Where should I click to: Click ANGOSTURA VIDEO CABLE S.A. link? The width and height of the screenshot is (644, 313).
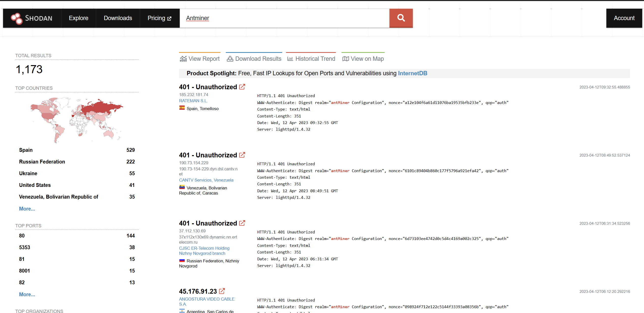click(x=207, y=302)
